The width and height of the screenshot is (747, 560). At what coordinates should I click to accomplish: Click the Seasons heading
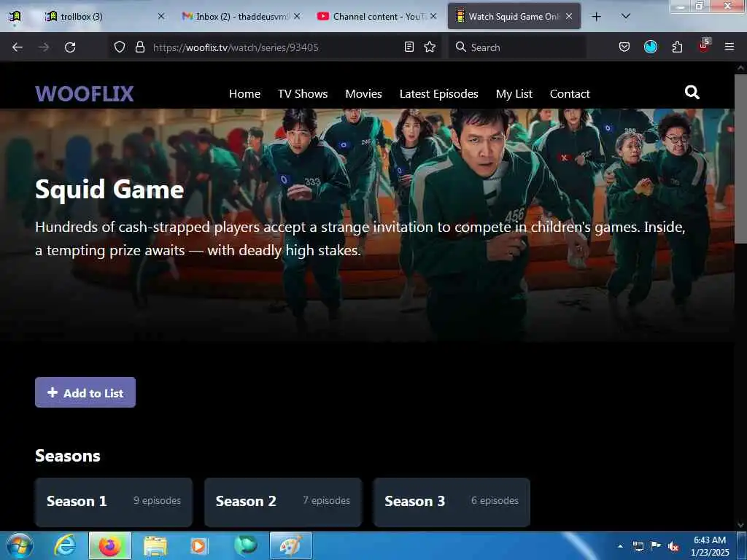(68, 456)
